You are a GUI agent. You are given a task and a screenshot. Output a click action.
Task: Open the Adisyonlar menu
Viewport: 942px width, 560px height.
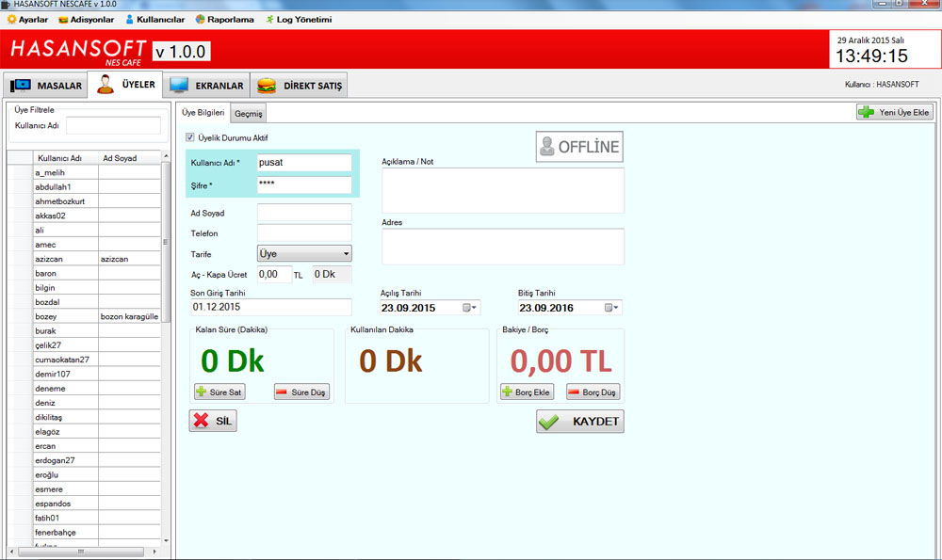(86, 19)
